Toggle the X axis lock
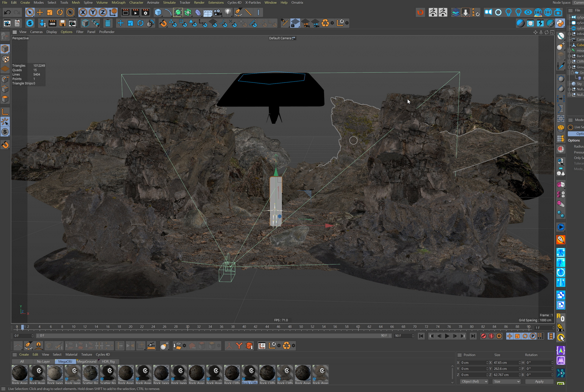Screen dimensions: 584x392 (83, 12)
